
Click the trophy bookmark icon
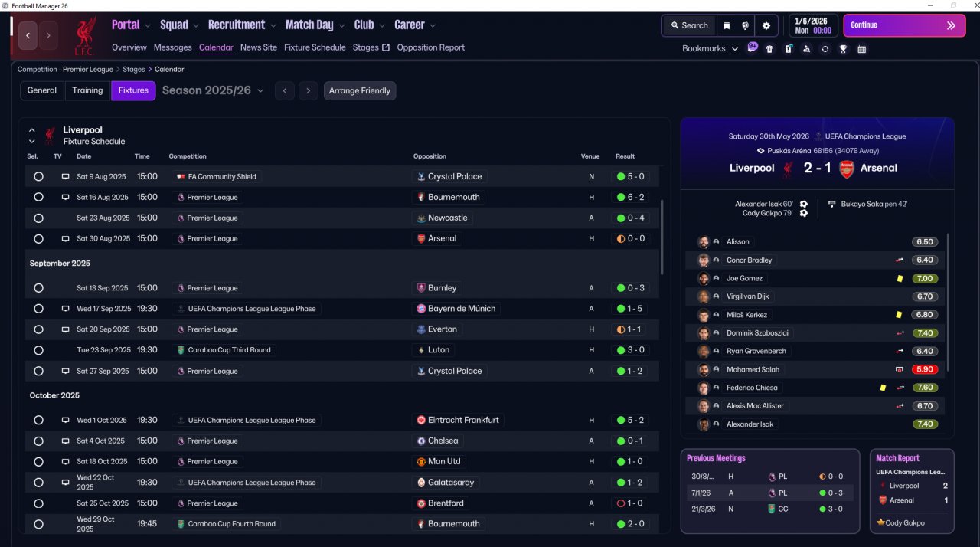843,49
